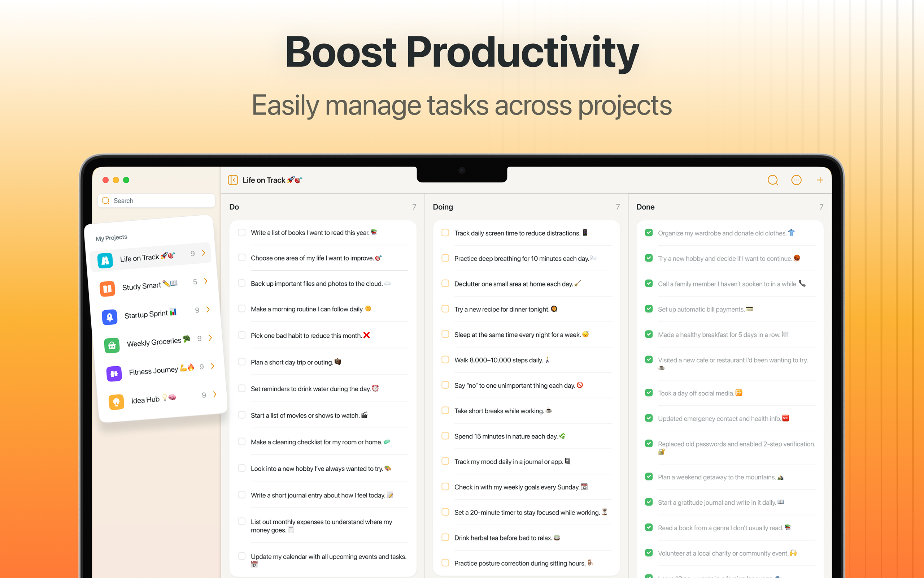This screenshot has height=578, width=924.
Task: Select Fitness Journey project in sidebar
Action: point(160,370)
